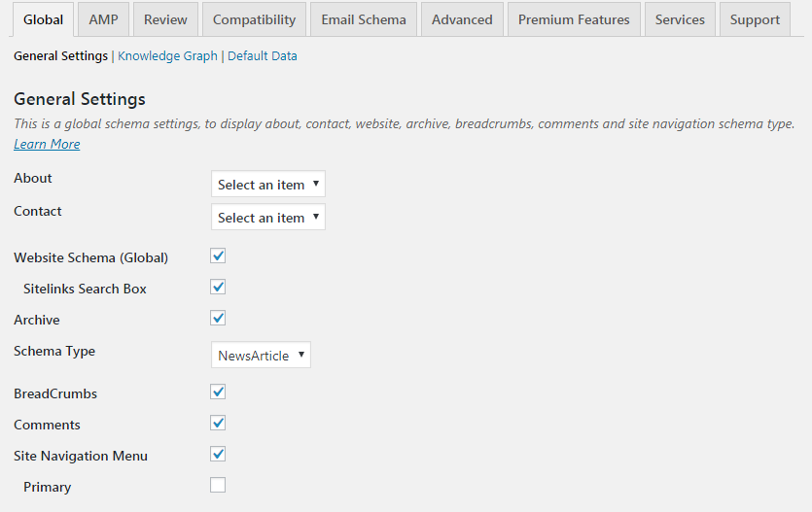This screenshot has width=812, height=512.
Task: Open the Compatibility tab
Action: (x=254, y=19)
